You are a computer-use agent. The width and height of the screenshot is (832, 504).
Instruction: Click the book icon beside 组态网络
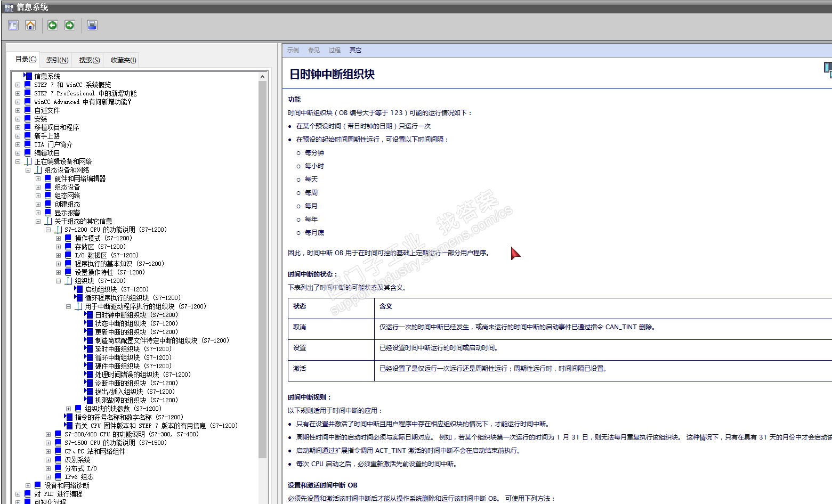click(48, 196)
